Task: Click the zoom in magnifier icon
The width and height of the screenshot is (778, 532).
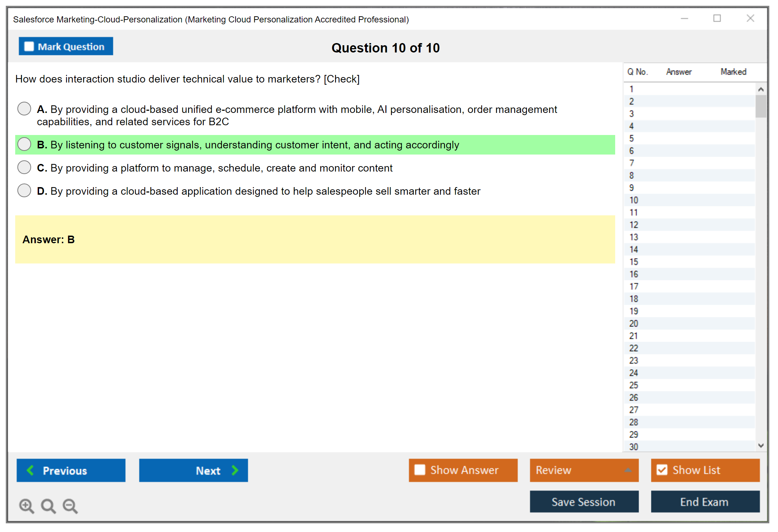Action: pos(26,506)
